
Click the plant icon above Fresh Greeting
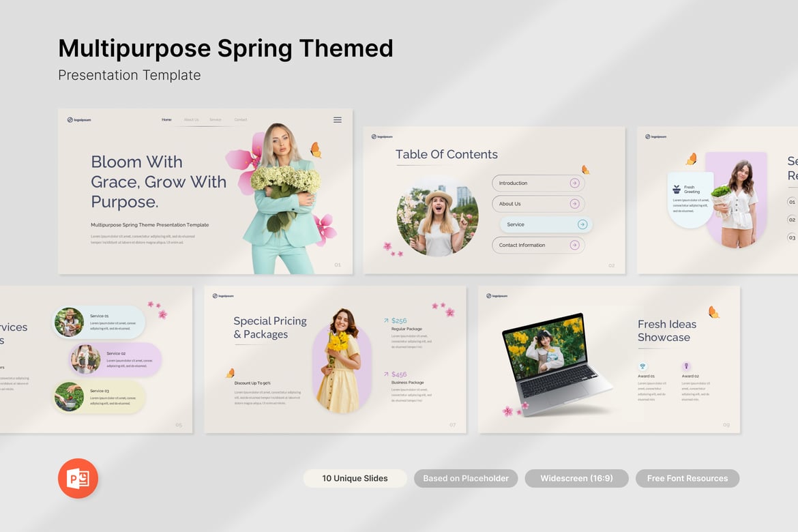click(677, 190)
